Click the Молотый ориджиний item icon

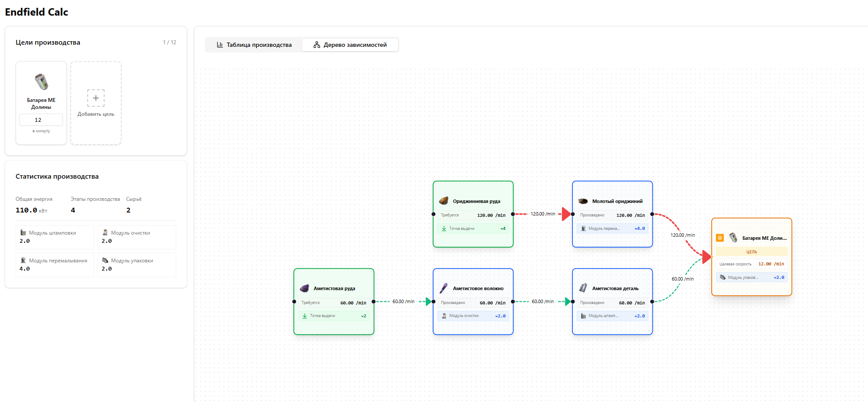click(583, 201)
